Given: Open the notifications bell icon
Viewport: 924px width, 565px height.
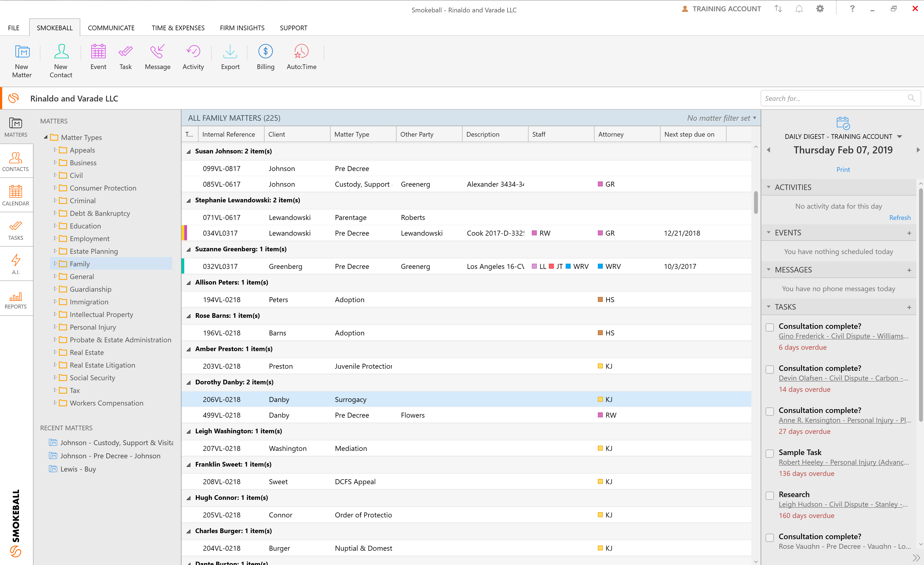Looking at the screenshot, I should (799, 9).
